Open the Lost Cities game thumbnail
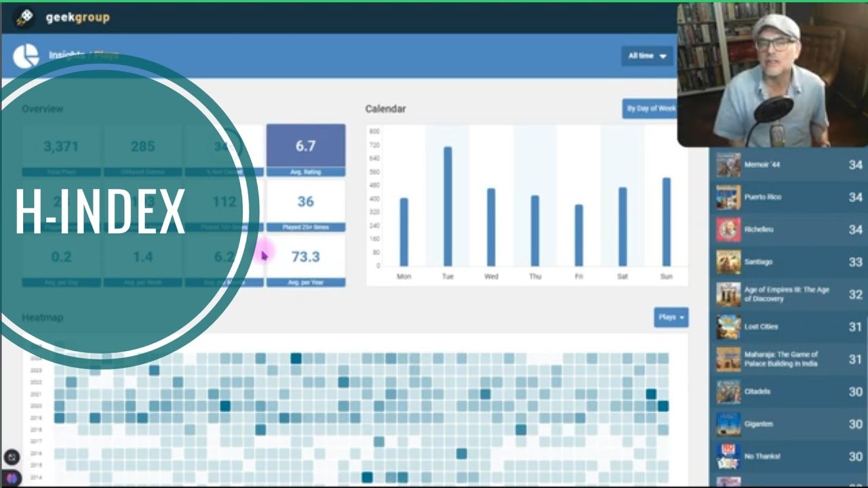The image size is (868, 488). [728, 327]
